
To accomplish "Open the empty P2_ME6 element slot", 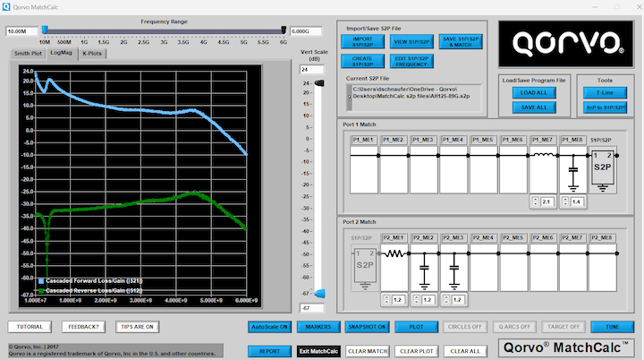I will point(543,269).
